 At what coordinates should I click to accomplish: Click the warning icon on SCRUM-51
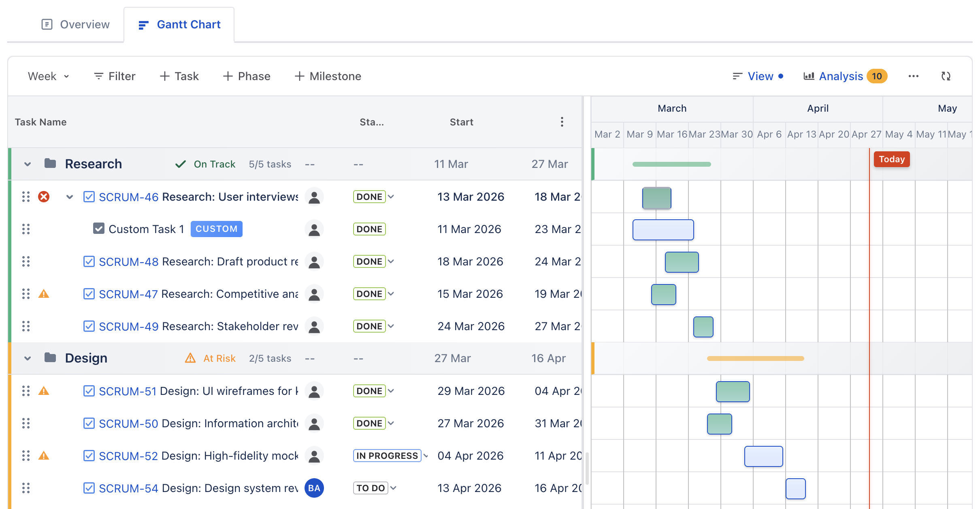point(44,391)
